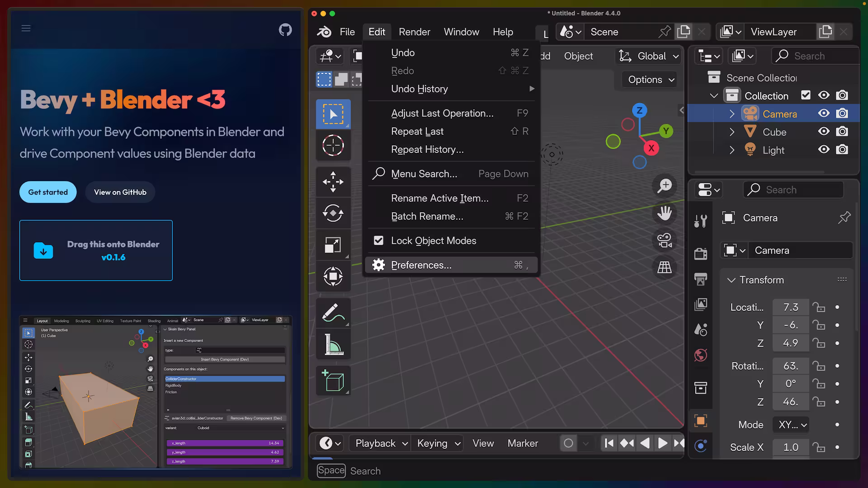
Task: Hide Light in viewport via eye icon
Action: tap(824, 150)
